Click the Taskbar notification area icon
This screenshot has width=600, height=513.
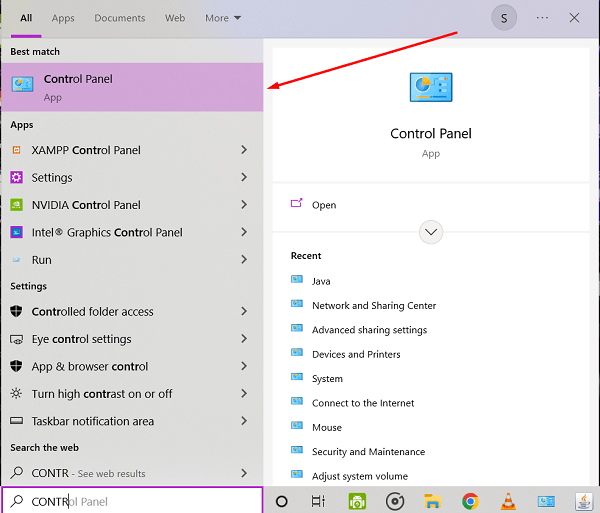point(16,421)
